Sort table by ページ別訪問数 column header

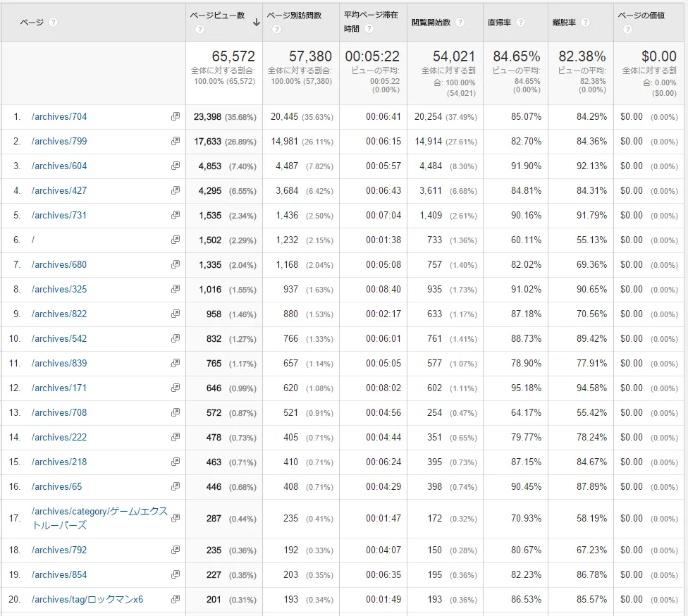(x=294, y=15)
